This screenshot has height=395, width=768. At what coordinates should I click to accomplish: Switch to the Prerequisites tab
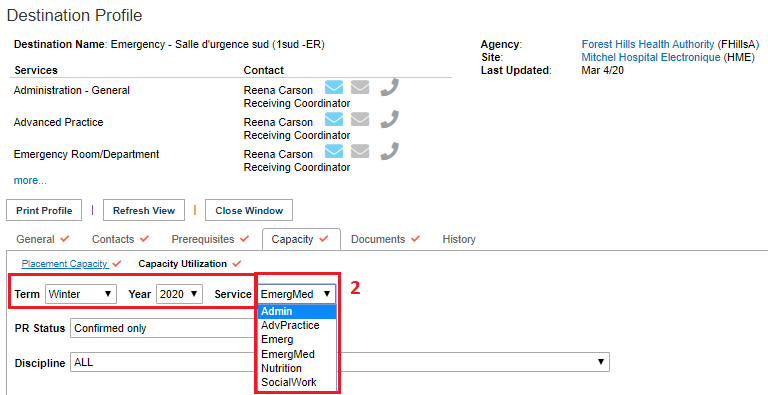[210, 239]
